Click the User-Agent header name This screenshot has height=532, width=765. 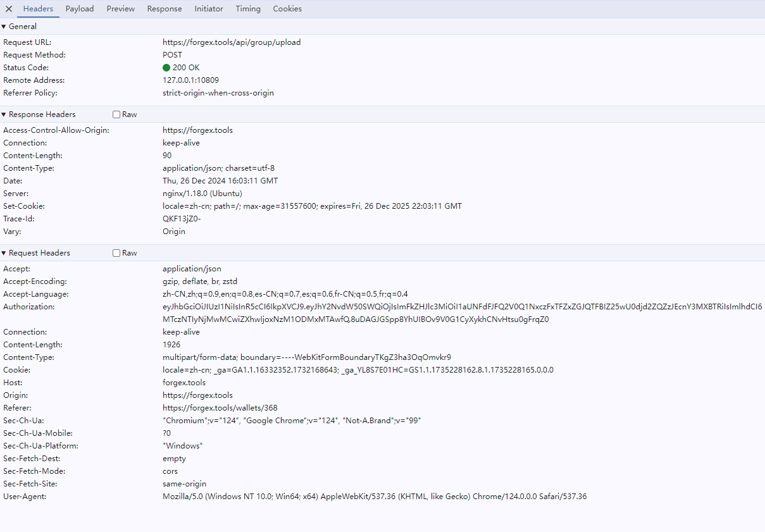click(x=25, y=497)
